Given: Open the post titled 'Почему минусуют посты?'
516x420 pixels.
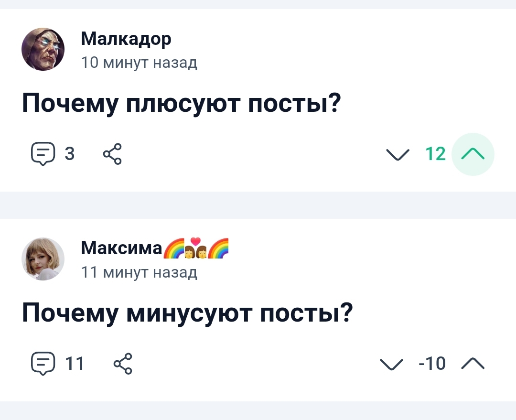Looking at the screenshot, I should click(x=187, y=313).
